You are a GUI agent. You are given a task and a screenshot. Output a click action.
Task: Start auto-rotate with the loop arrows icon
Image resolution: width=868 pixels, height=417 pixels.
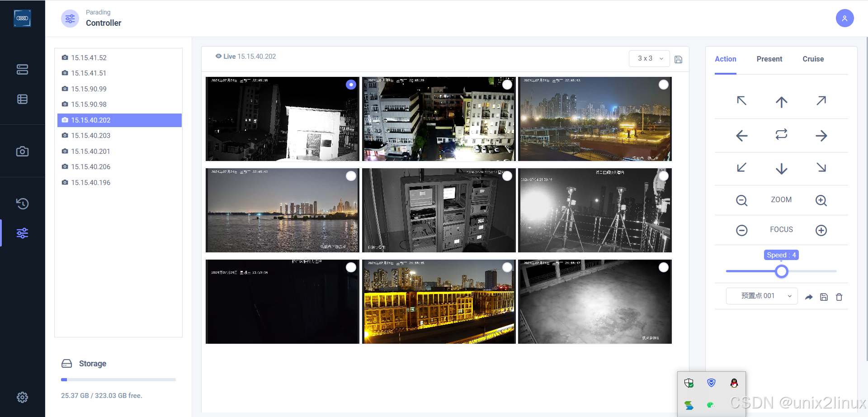click(x=781, y=134)
